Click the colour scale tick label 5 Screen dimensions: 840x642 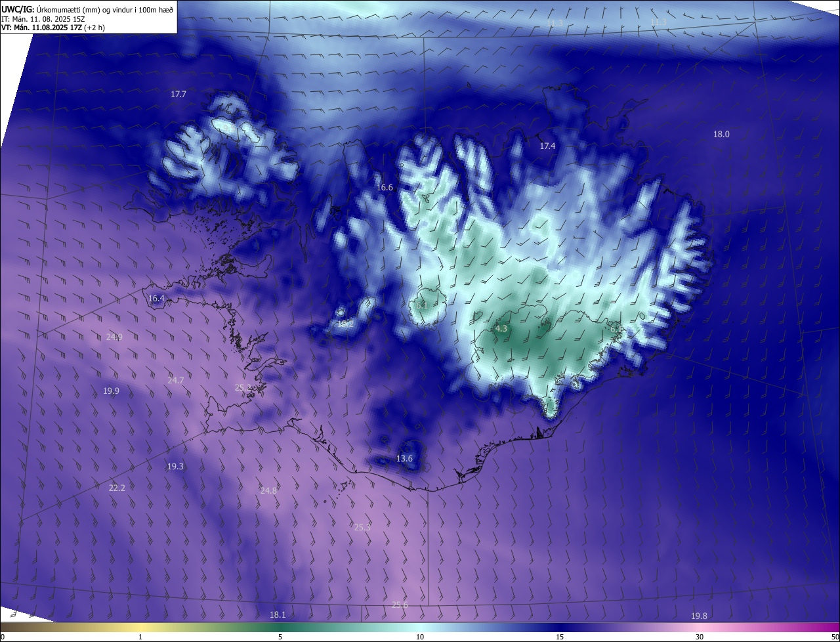[x=280, y=637]
